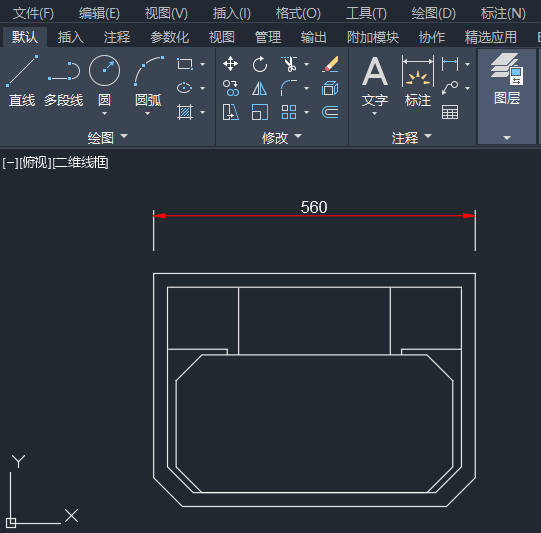The width and height of the screenshot is (541, 533).
Task: Expand the Ellipse tool dropdown arrow
Action: [203, 88]
